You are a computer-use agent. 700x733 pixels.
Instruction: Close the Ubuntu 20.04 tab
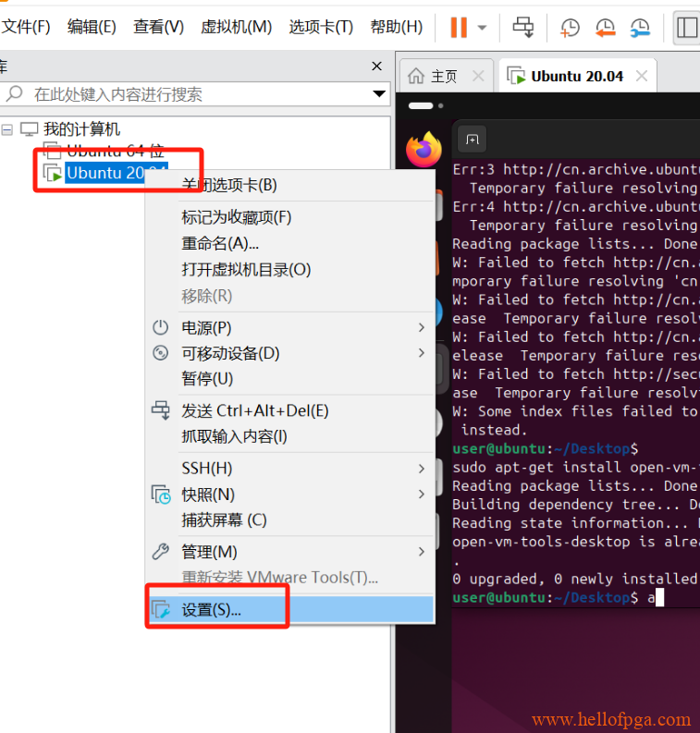pyautogui.click(x=642, y=76)
